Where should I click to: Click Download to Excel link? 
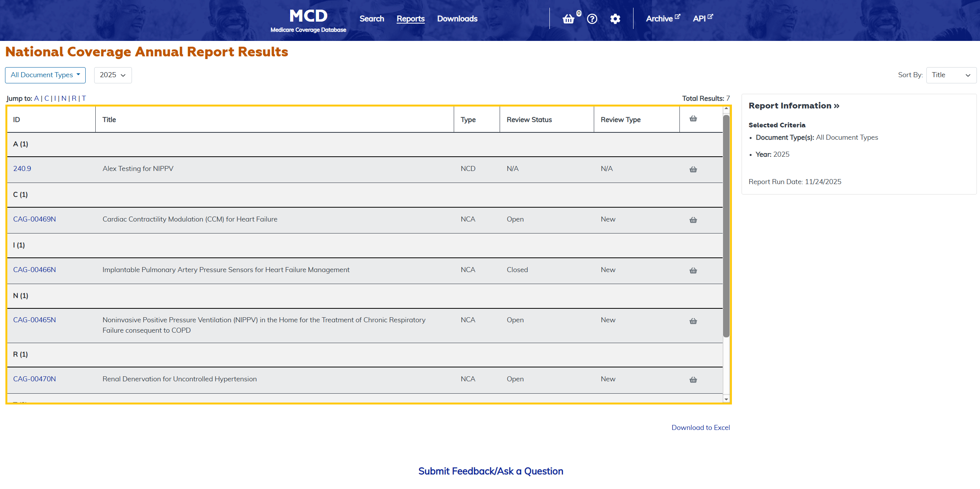click(700, 427)
